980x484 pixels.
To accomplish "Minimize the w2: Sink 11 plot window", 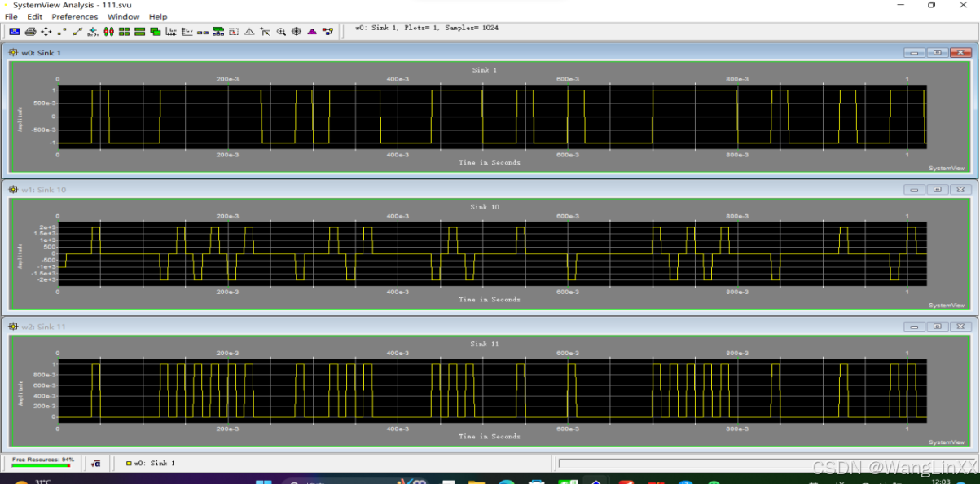I will click(914, 327).
